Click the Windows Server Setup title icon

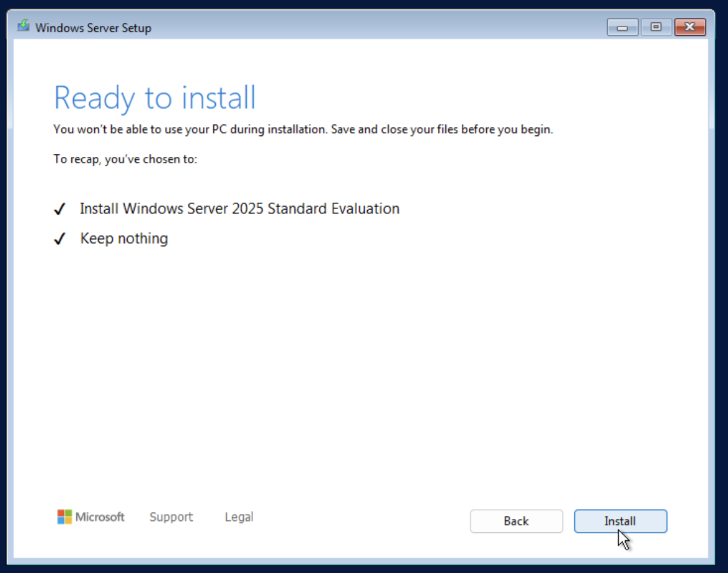(23, 26)
